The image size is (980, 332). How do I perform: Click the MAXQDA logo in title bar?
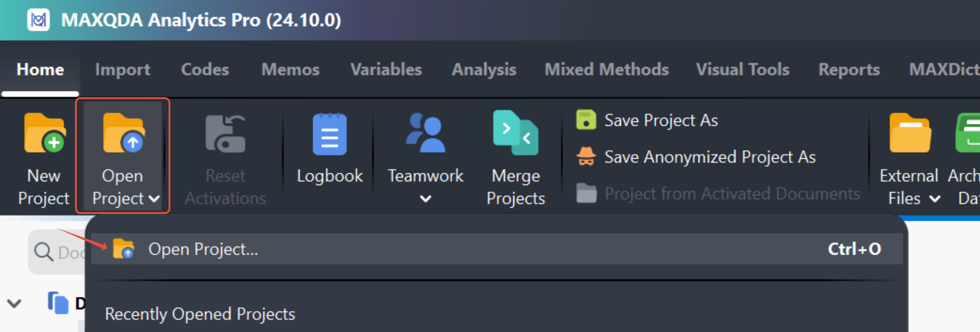tap(38, 20)
